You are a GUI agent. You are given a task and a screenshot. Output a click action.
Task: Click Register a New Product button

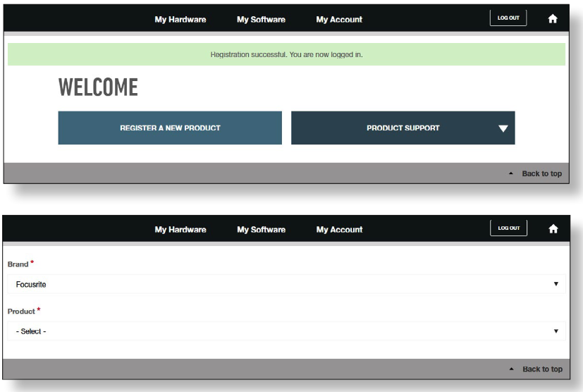170,128
